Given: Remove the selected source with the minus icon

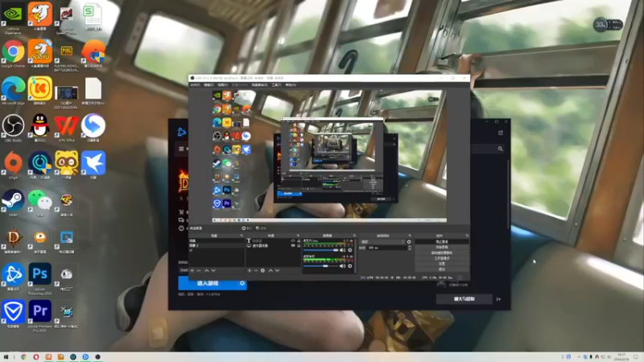Looking at the screenshot, I should click(x=256, y=270).
